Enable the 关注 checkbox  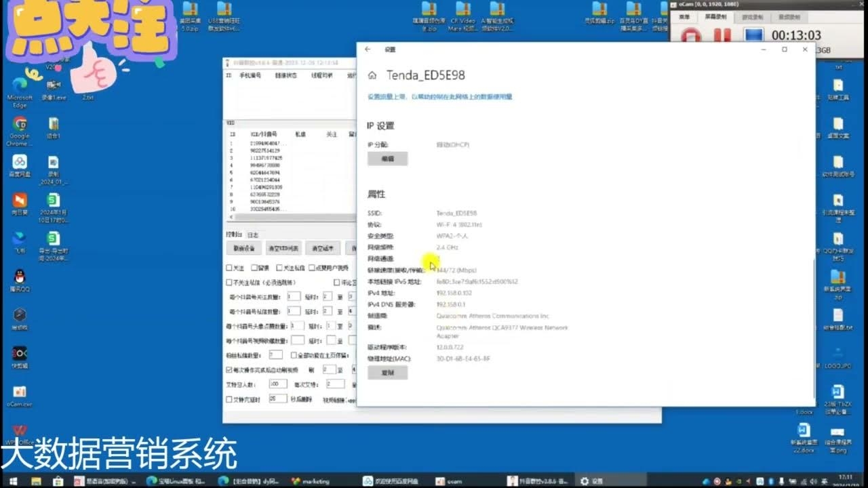click(x=229, y=266)
